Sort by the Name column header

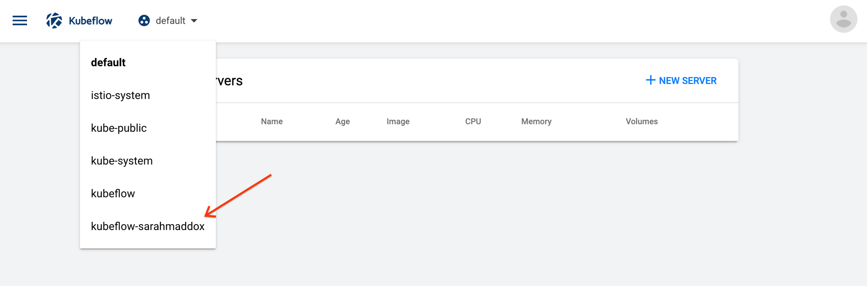272,121
